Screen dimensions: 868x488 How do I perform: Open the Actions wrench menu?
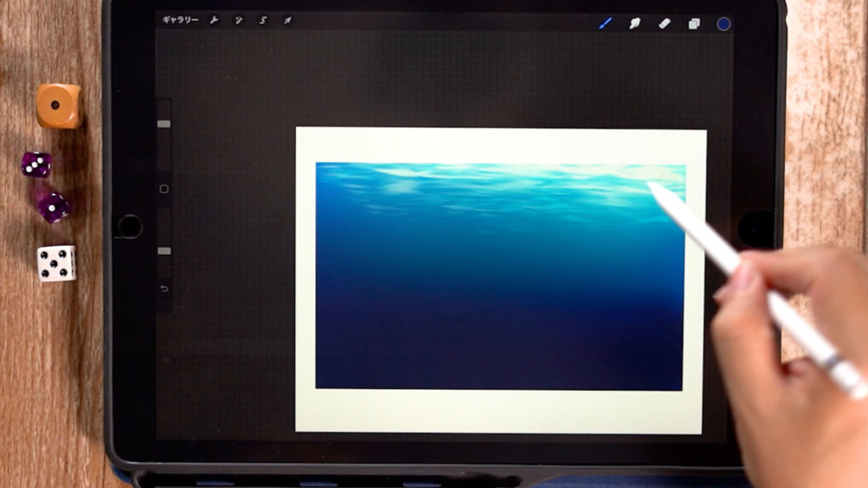[x=214, y=20]
